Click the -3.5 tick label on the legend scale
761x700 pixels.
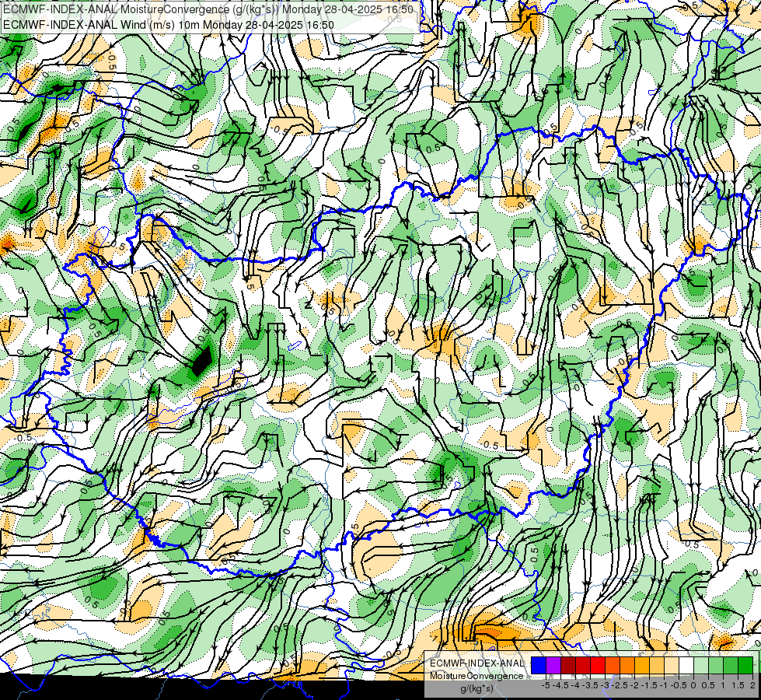(x=590, y=685)
